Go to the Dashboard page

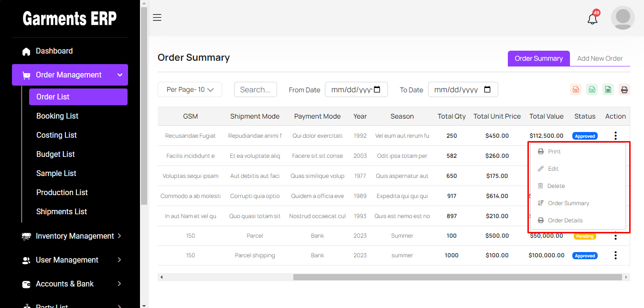click(x=54, y=51)
